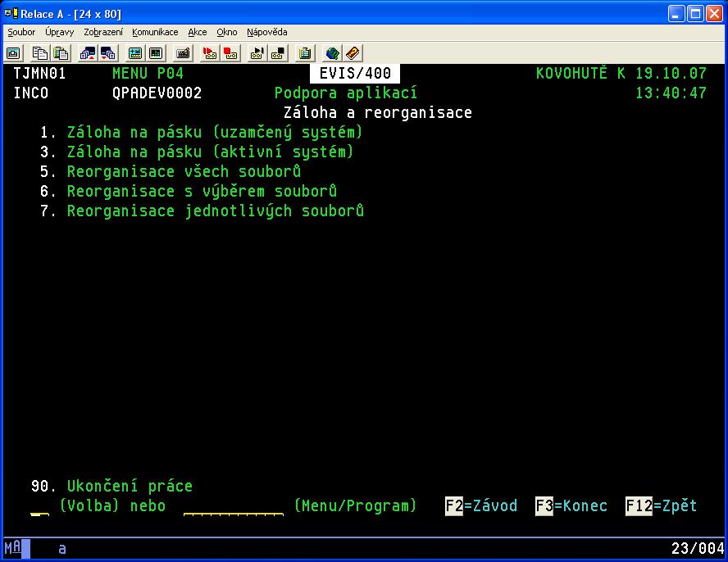This screenshot has width=728, height=562.
Task: Click the KOVOHUTĚ K company text
Action: pyautogui.click(x=580, y=74)
